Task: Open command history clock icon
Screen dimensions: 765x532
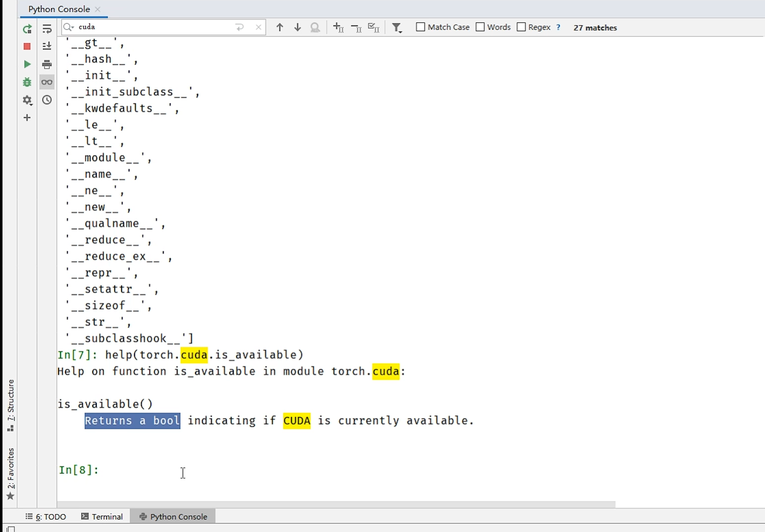Action: [x=47, y=100]
